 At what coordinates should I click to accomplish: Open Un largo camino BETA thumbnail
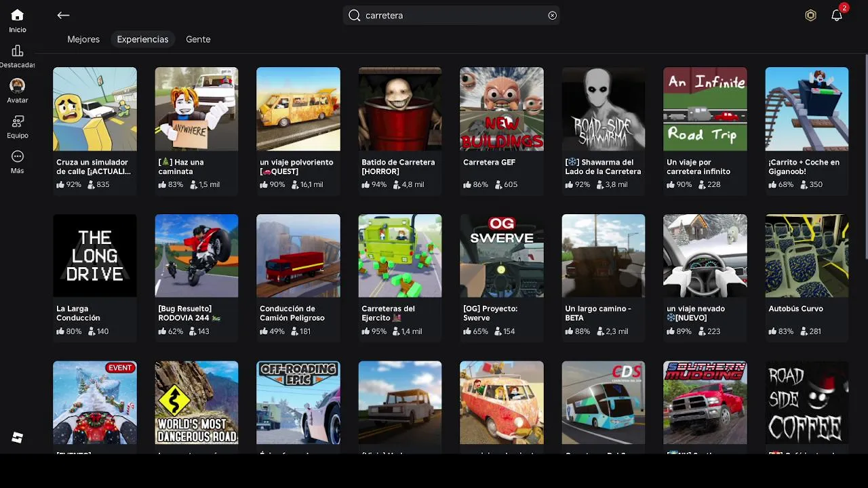tap(604, 256)
